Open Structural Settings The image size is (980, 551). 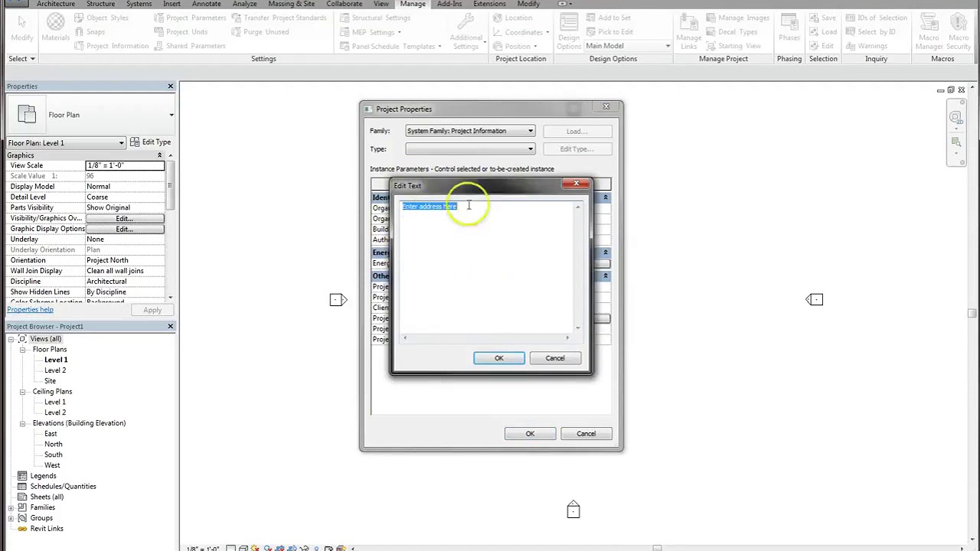[x=375, y=18]
